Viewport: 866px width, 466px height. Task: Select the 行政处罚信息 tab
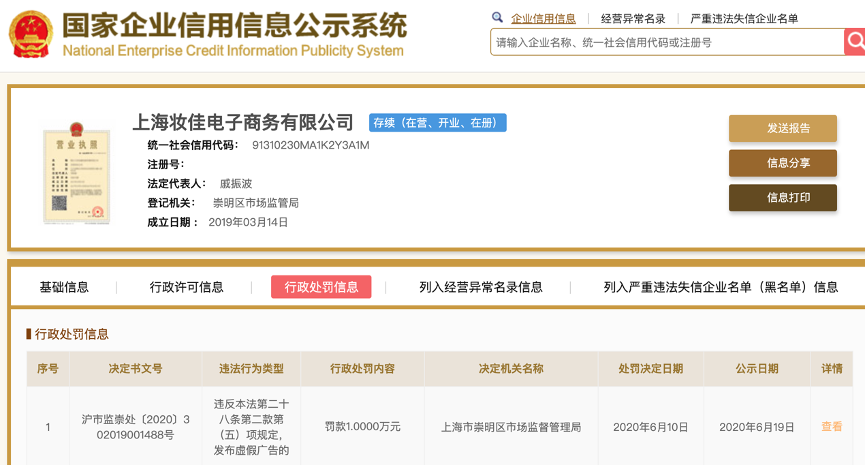(x=321, y=287)
